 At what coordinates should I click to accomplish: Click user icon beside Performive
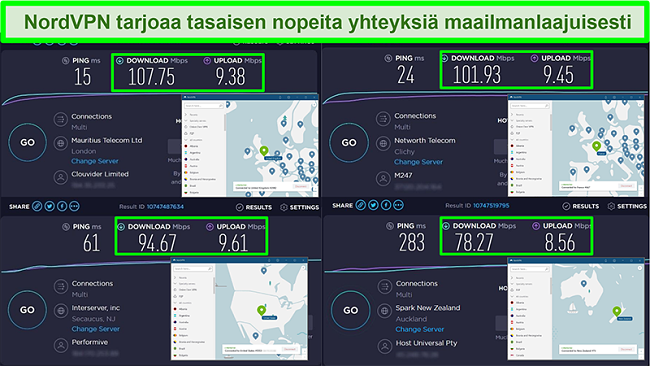click(61, 345)
